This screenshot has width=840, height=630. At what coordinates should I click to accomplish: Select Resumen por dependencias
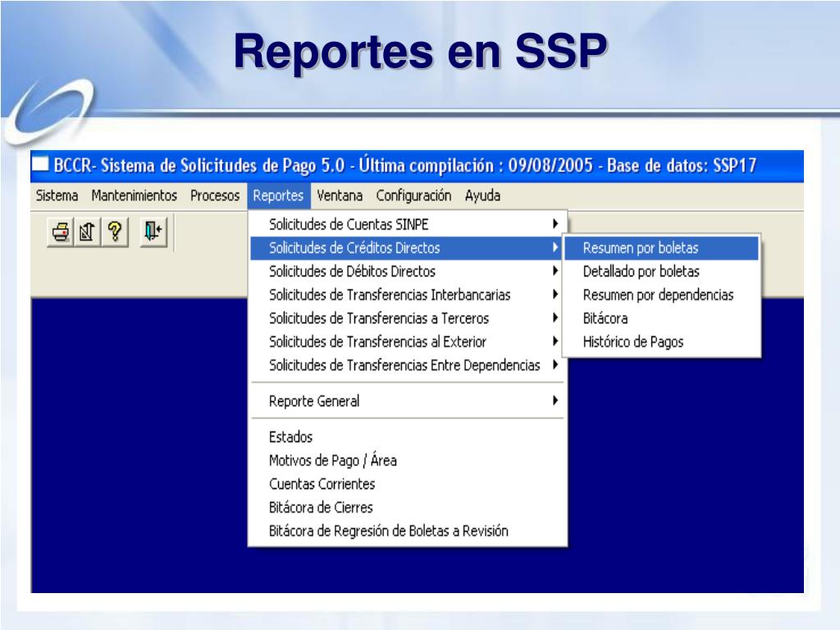662,294
